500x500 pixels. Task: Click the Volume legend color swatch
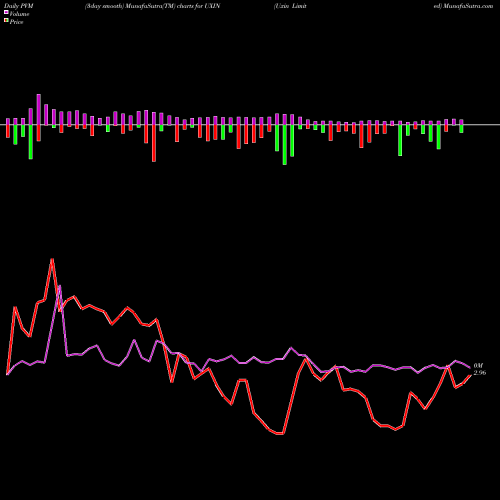pos(6,13)
